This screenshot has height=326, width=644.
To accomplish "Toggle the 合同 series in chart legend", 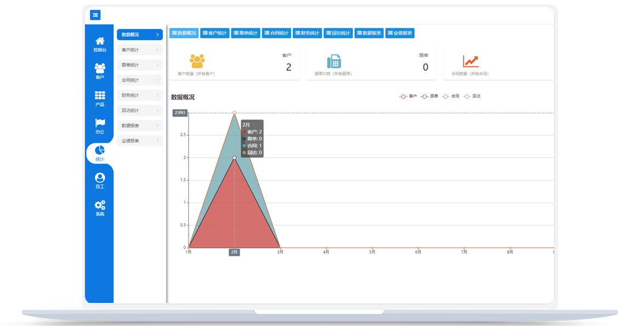I will pyautogui.click(x=451, y=96).
